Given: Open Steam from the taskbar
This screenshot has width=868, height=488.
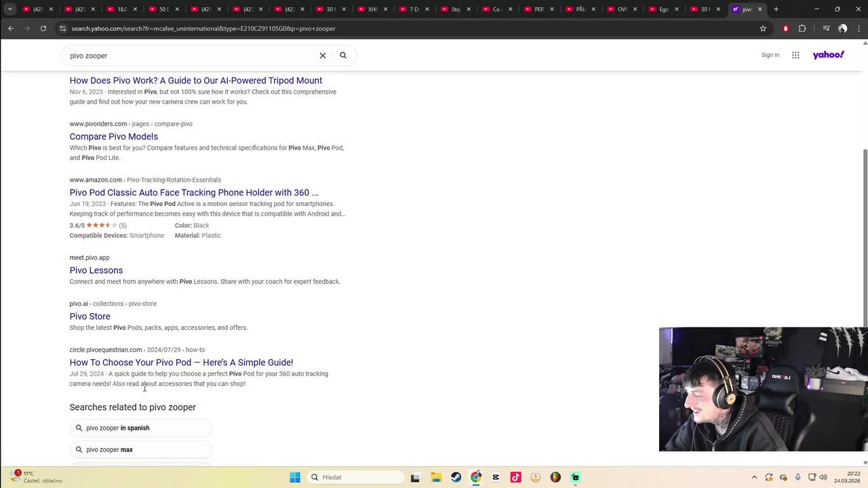Looking at the screenshot, I should click(x=456, y=477).
